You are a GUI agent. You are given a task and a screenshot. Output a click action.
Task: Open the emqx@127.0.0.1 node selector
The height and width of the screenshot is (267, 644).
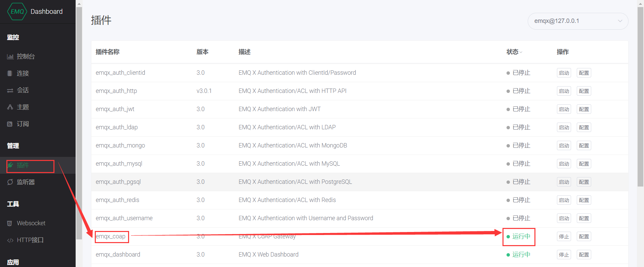(577, 21)
